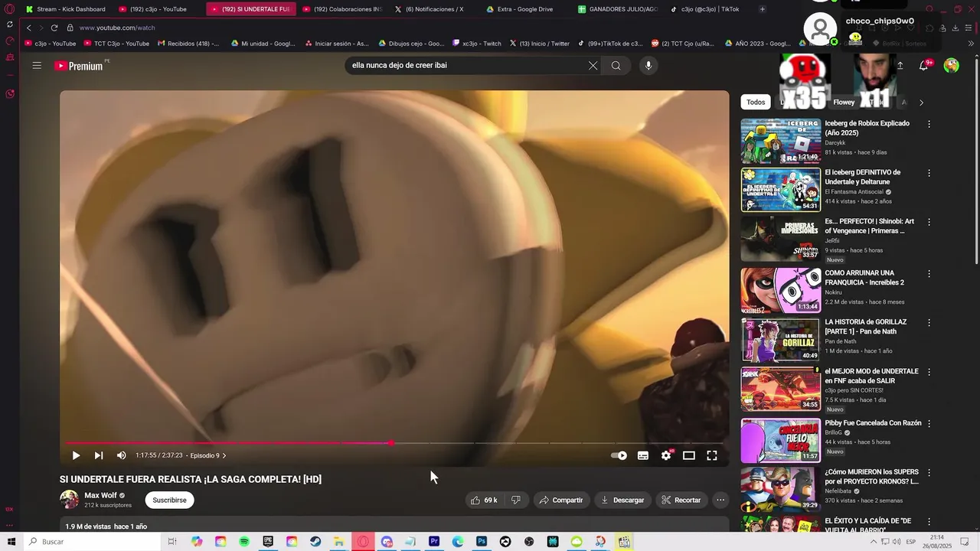Play the paused video
This screenshot has height=551, width=980.
click(x=76, y=455)
